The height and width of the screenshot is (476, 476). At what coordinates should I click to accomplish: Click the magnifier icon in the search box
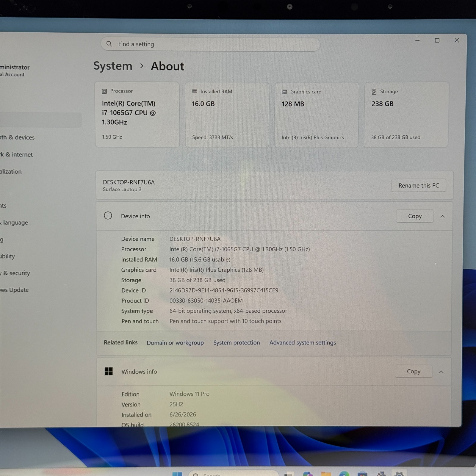click(x=109, y=44)
